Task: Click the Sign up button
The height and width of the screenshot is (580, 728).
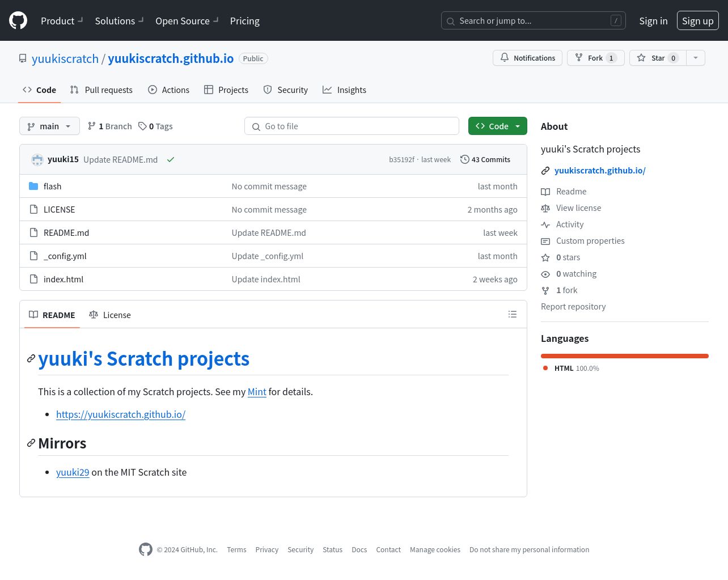Action: [698, 21]
